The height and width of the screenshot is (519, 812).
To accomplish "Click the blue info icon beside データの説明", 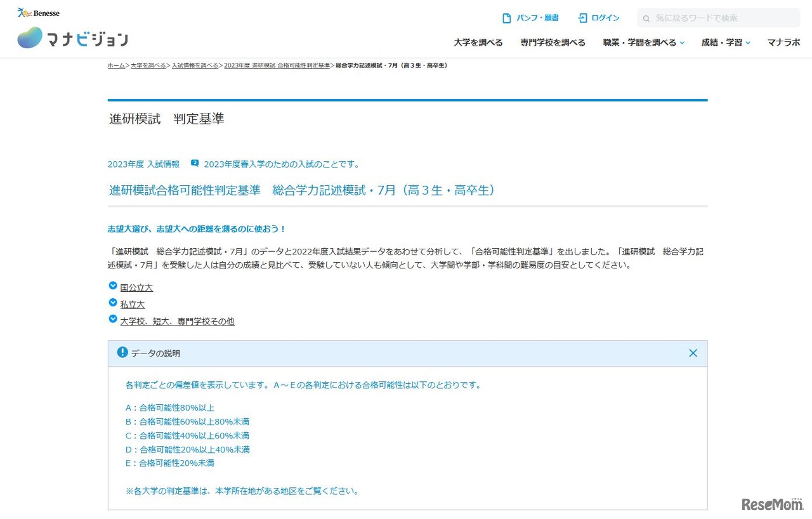I will point(122,352).
